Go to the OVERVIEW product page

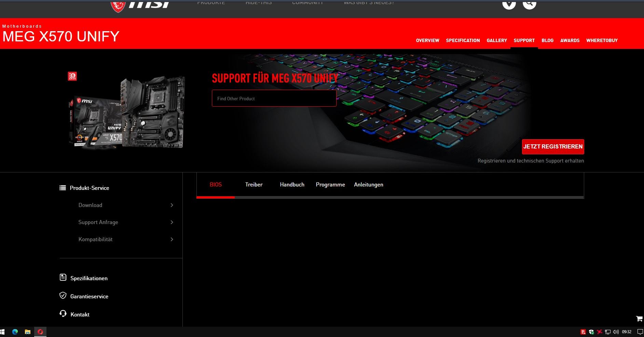coord(427,40)
